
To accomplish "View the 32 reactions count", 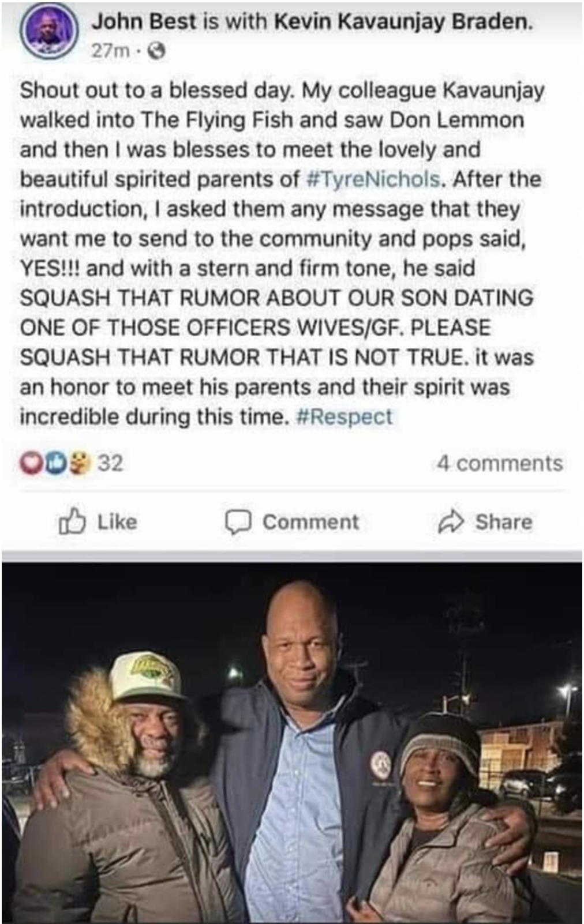I will (110, 463).
